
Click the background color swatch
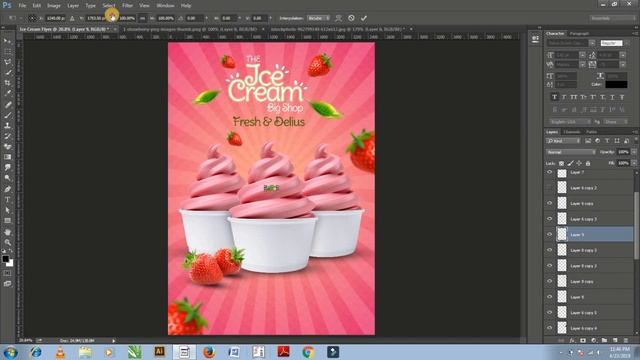(10, 264)
